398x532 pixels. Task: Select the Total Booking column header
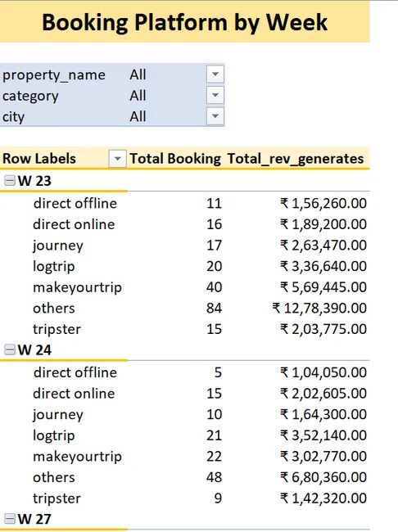(175, 159)
